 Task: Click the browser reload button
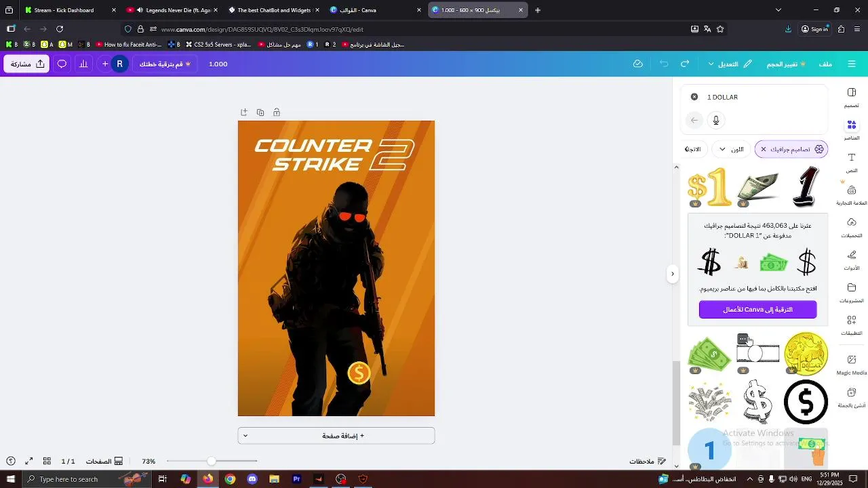pos(60,29)
